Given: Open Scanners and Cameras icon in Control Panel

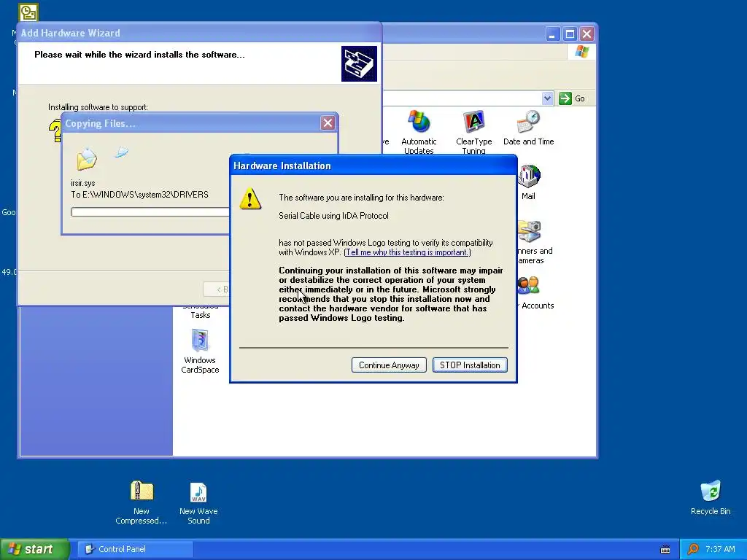Looking at the screenshot, I should click(530, 231).
